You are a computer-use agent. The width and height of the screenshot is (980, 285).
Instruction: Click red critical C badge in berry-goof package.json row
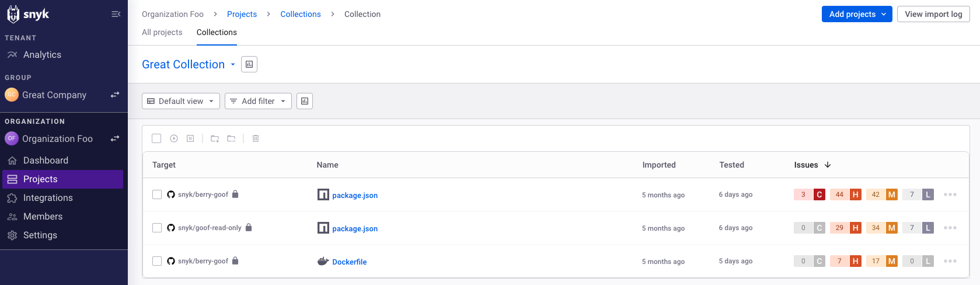click(x=819, y=194)
